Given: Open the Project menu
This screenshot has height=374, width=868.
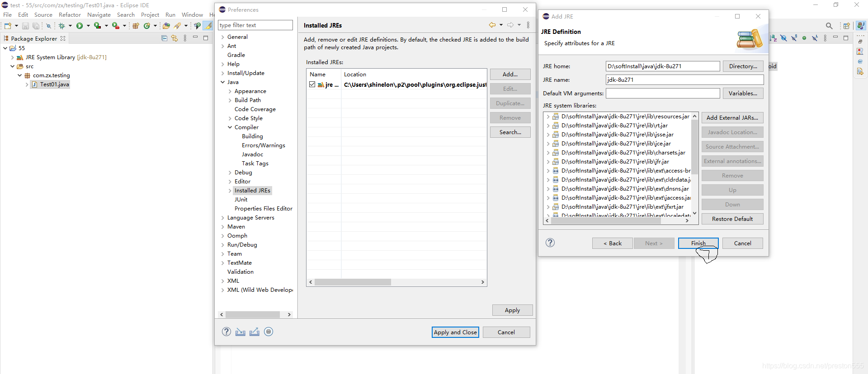Looking at the screenshot, I should 150,15.
